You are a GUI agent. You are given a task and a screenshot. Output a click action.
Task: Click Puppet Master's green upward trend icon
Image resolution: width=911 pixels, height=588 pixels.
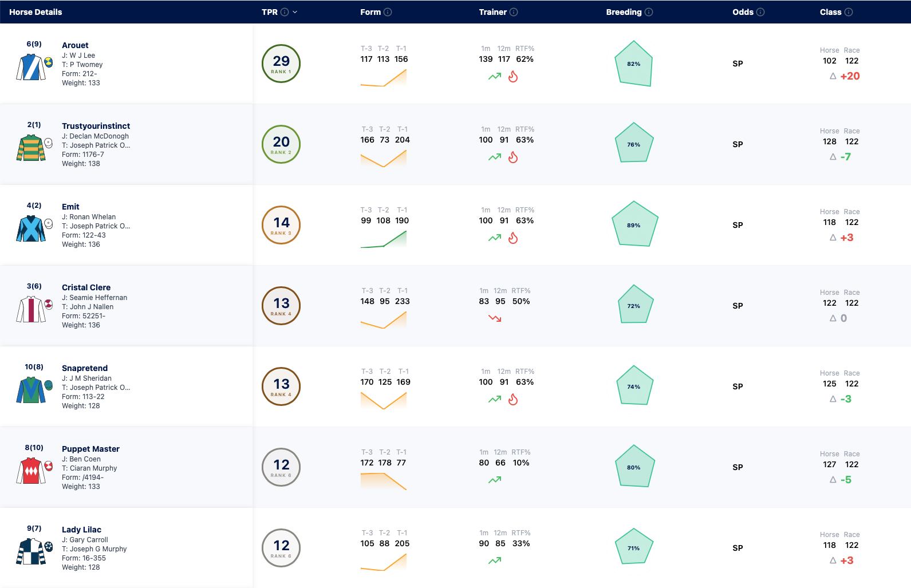click(x=495, y=480)
